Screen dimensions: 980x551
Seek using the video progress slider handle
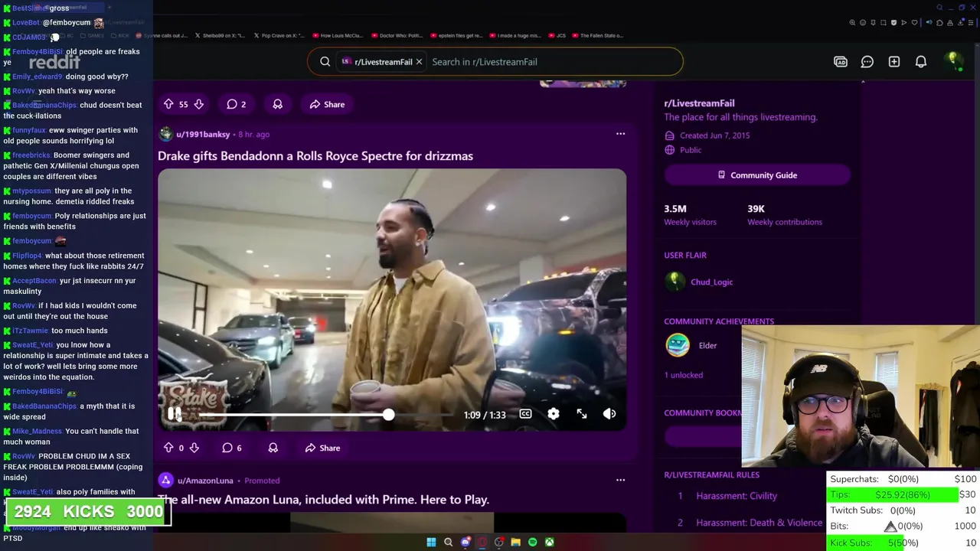[389, 414]
